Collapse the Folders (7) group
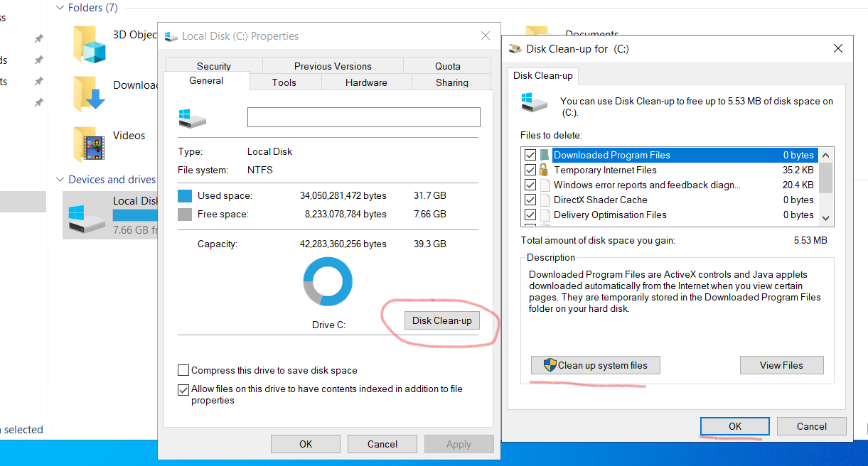868x466 pixels. 60,8
